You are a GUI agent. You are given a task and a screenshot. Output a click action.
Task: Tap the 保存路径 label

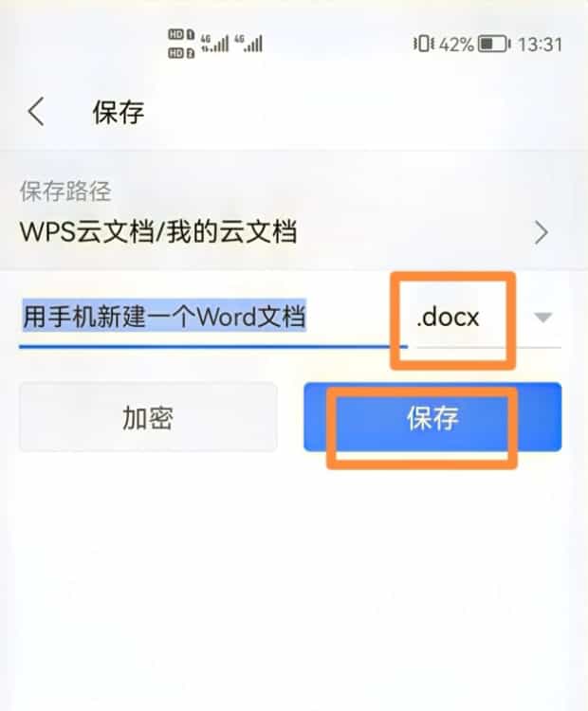coord(65,191)
